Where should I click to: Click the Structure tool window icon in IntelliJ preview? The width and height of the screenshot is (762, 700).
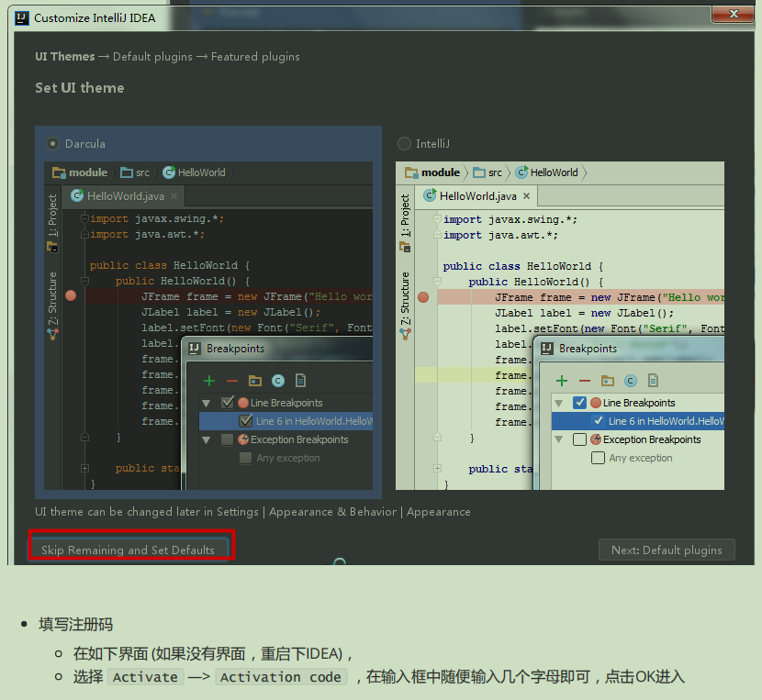[x=405, y=334]
